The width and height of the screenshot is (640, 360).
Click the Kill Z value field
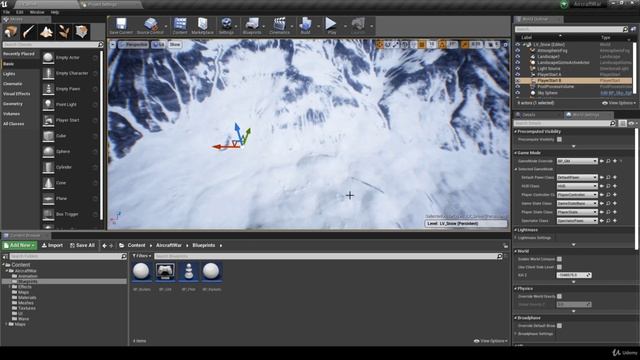pos(573,276)
